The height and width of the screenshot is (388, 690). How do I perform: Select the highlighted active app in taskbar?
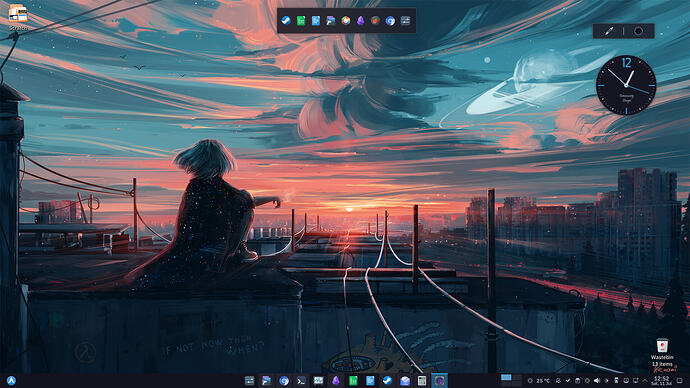(x=439, y=381)
